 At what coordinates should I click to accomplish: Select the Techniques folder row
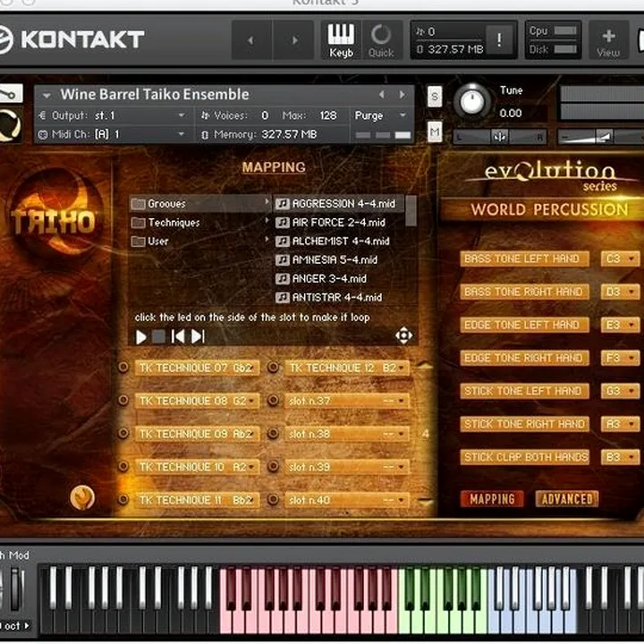tap(200, 223)
